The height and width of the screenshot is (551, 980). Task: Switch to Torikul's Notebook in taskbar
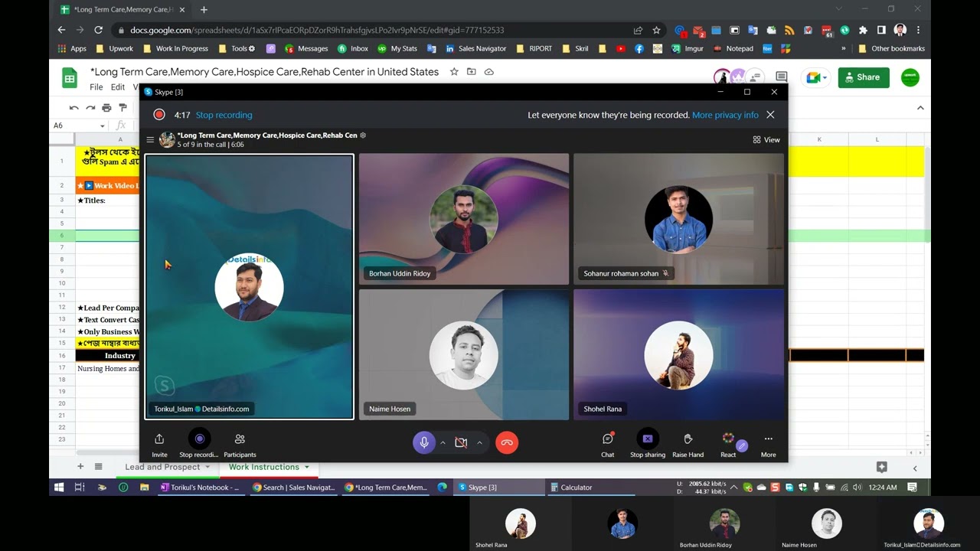pyautogui.click(x=201, y=487)
